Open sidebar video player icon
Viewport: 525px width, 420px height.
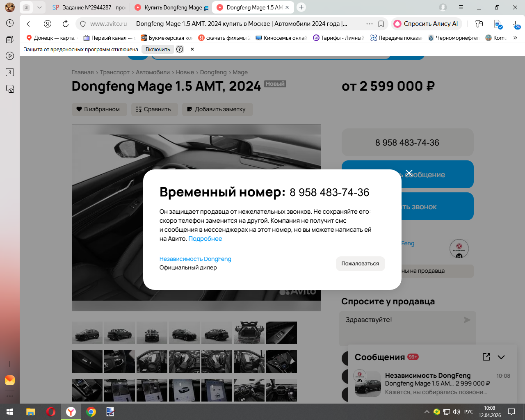point(10,56)
